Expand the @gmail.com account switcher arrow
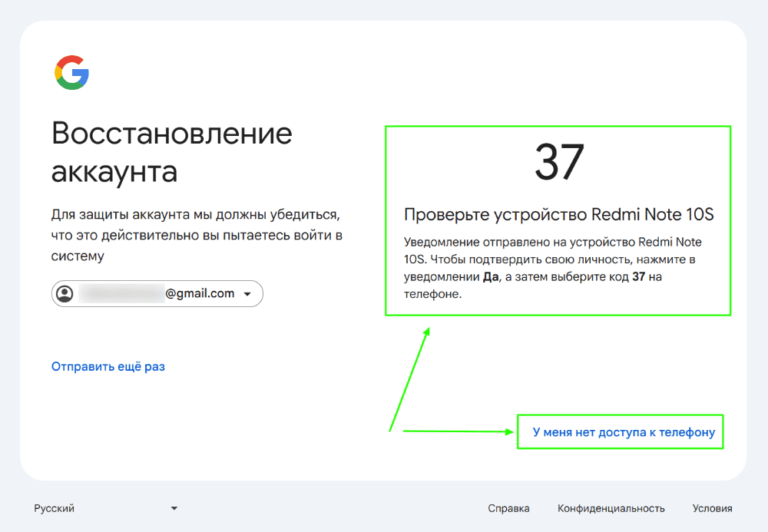Screen dimensions: 768x532 (247, 294)
